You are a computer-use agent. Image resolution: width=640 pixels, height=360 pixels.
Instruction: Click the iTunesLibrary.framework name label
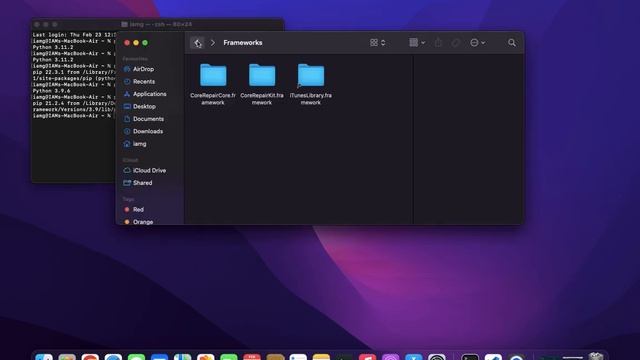(311, 99)
